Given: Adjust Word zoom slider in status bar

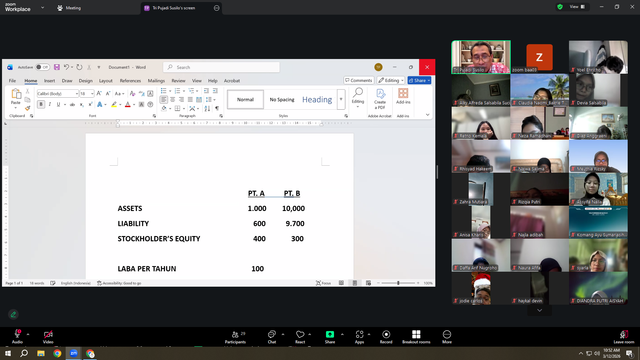Looking at the screenshot, I should point(398,283).
